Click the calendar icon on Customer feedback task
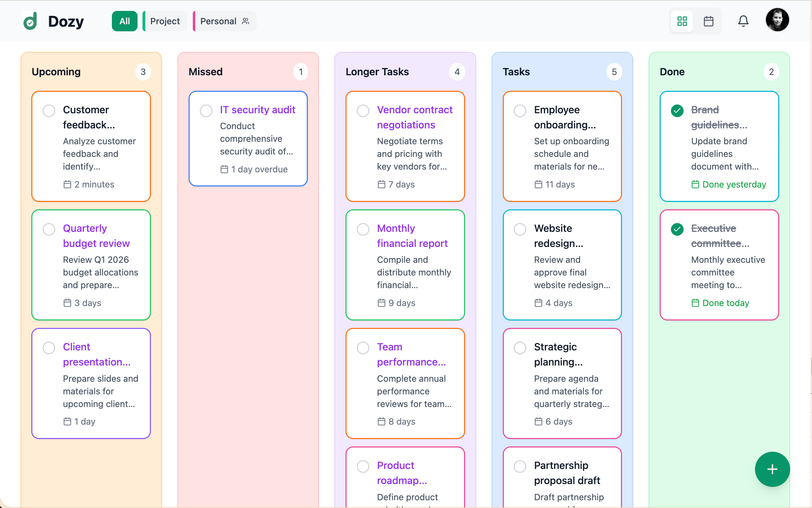812x508 pixels. tap(68, 184)
